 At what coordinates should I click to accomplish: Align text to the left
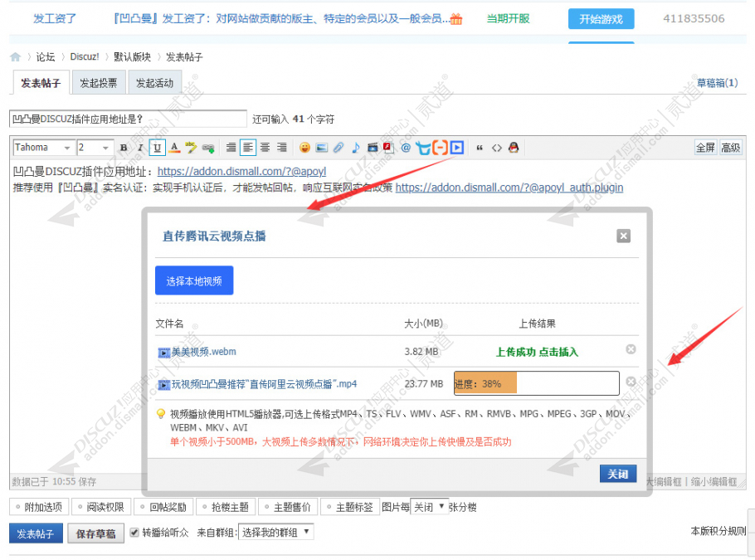248,148
